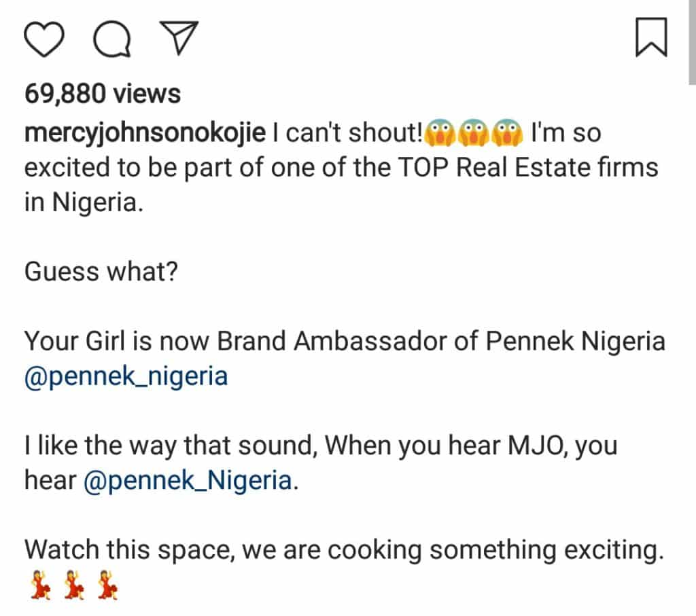Click third screaming face emoji
This screenshot has height=616, width=696.
pos(507,132)
